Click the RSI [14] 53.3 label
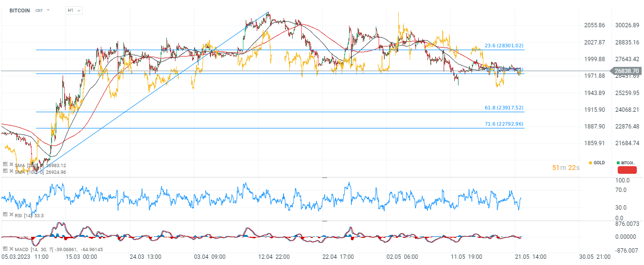644x265 pixels. click(30, 216)
